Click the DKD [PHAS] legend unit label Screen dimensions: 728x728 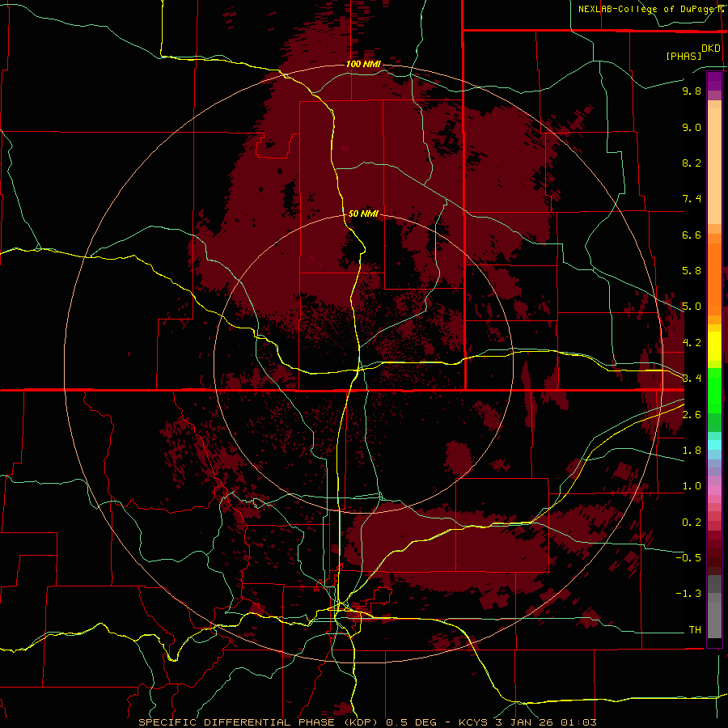coord(692,52)
